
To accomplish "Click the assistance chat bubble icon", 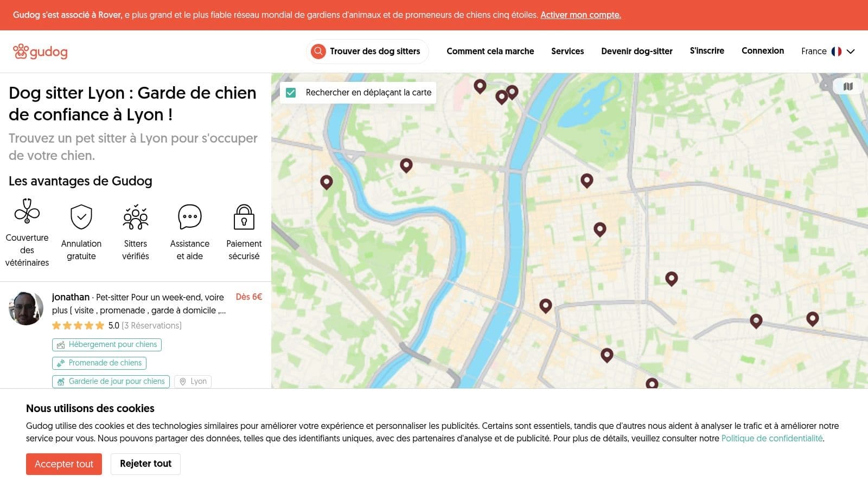I will [190, 217].
